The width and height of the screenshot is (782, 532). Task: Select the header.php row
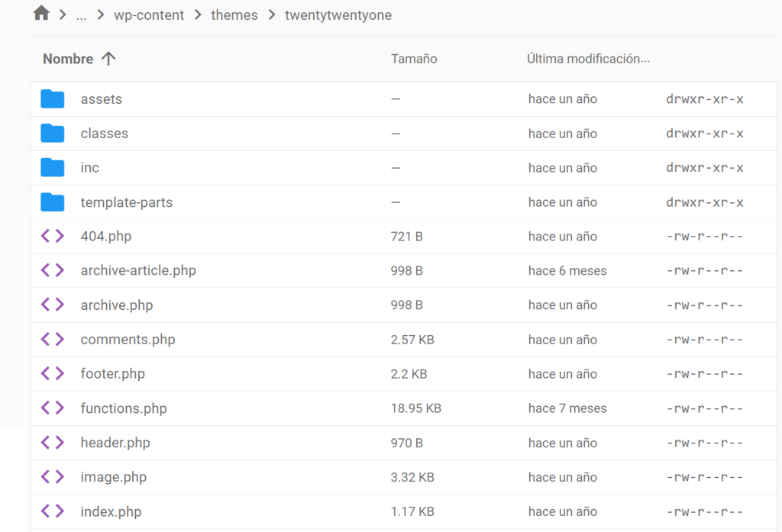pos(115,442)
